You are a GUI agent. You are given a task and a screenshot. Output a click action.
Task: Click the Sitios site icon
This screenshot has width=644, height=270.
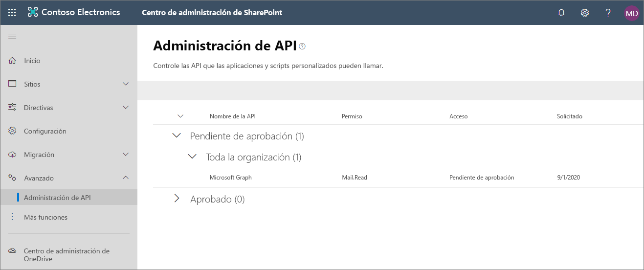[13, 84]
